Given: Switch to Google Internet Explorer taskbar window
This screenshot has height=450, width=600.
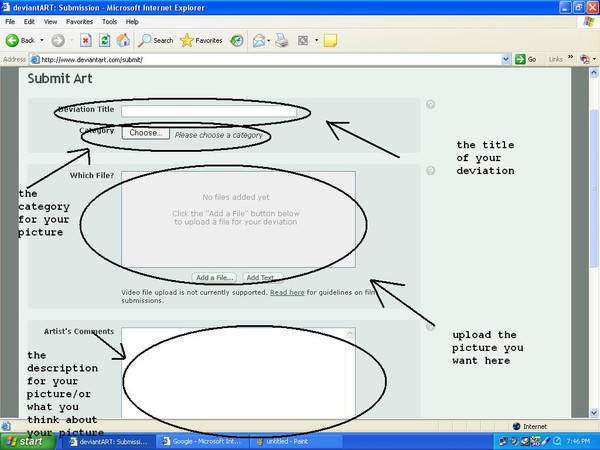Looking at the screenshot, I should tap(202, 442).
